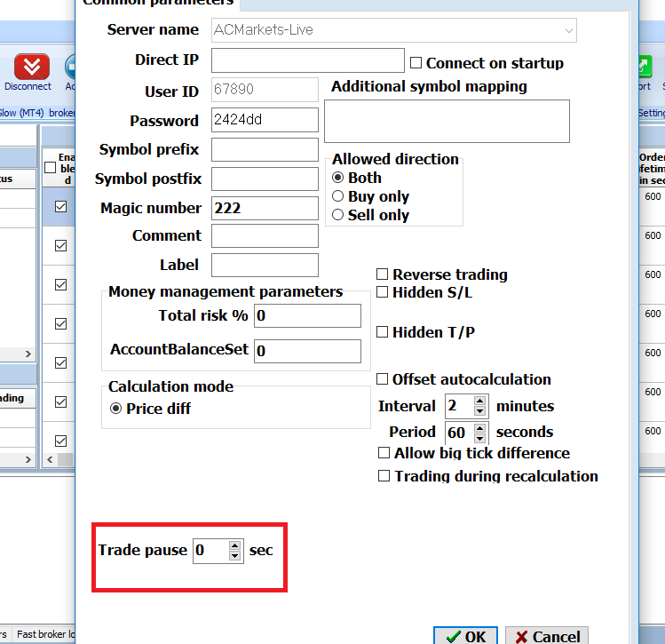Viewport: 665px width, 644px height.
Task: Click the Magic number field
Action: pyautogui.click(x=265, y=208)
